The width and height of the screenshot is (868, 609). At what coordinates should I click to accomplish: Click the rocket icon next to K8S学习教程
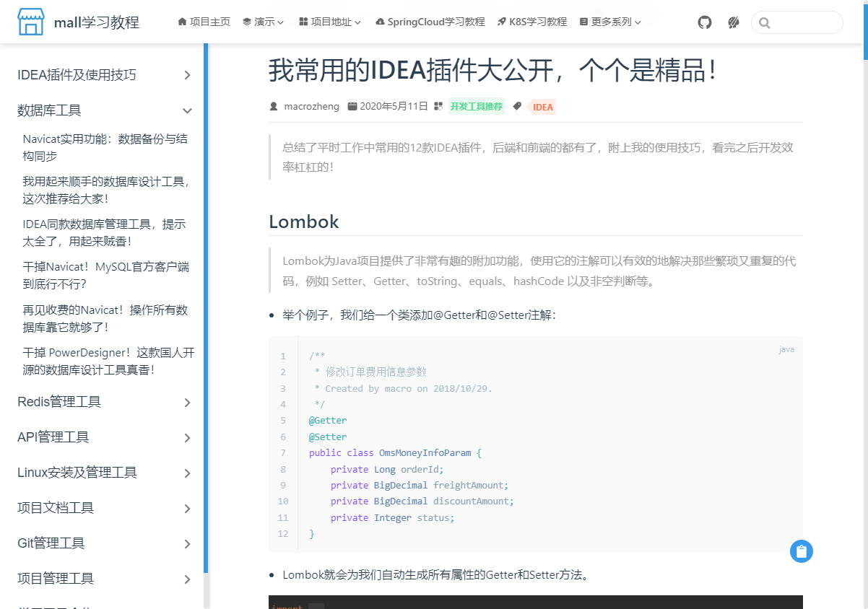point(501,22)
